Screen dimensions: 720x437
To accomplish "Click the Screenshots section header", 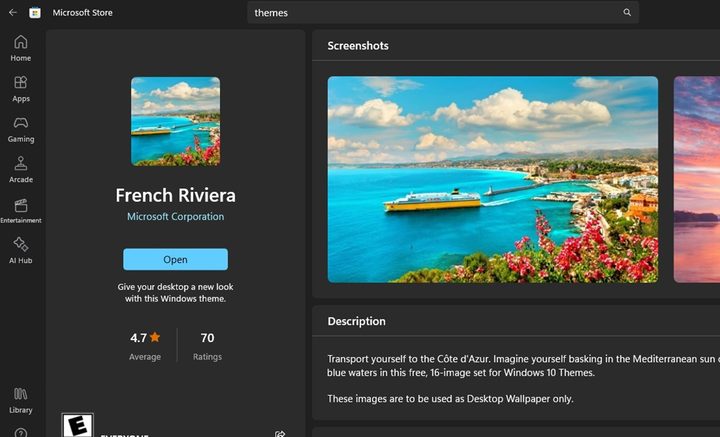I will tap(358, 45).
